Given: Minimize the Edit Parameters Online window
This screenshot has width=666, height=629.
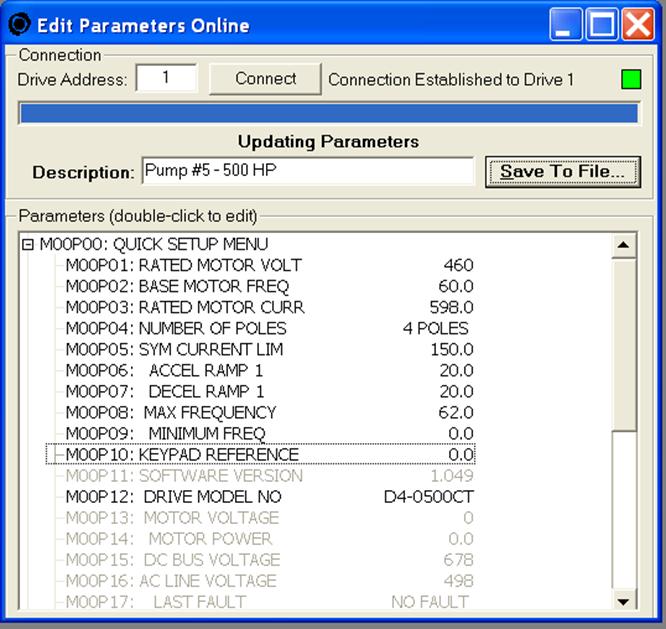Looking at the screenshot, I should [569, 25].
